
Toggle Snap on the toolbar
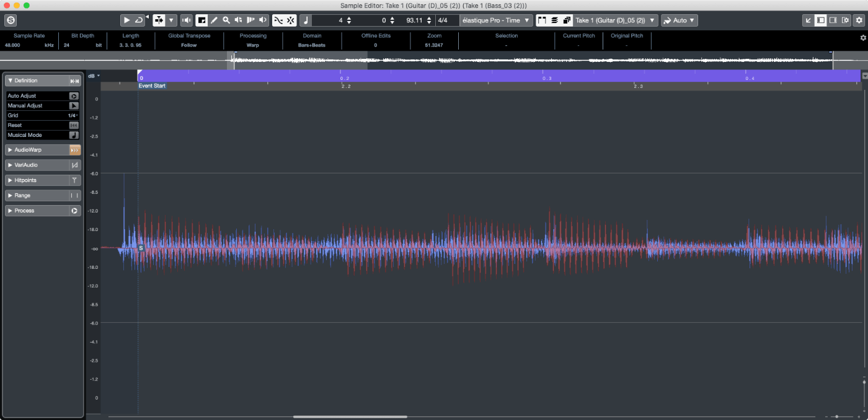point(291,20)
